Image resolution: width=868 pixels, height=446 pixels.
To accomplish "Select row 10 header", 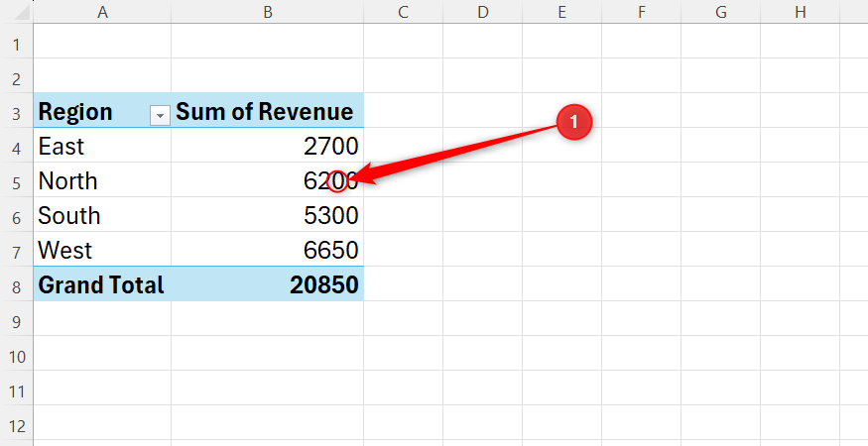I will point(17,354).
